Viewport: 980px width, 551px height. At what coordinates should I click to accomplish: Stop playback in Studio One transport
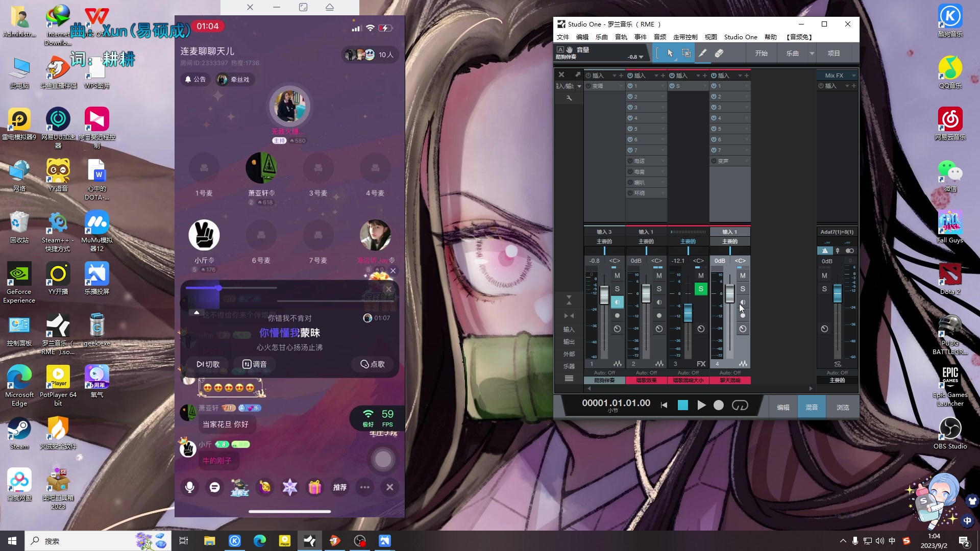tap(683, 405)
